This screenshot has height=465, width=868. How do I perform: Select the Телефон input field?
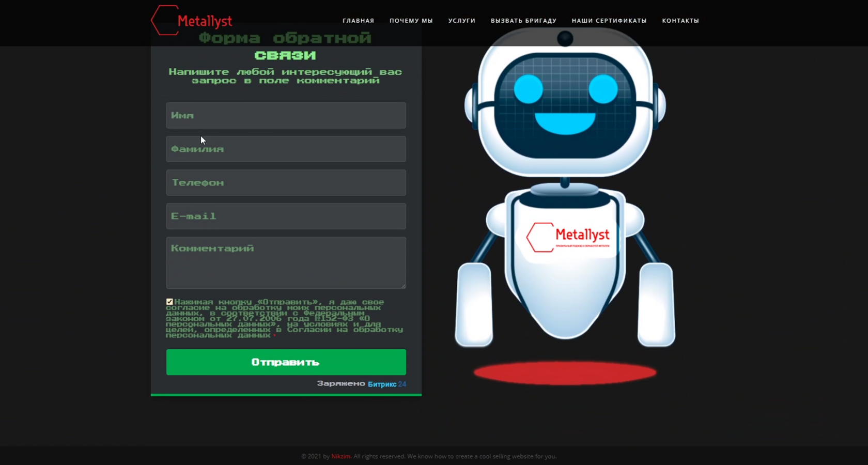click(286, 182)
